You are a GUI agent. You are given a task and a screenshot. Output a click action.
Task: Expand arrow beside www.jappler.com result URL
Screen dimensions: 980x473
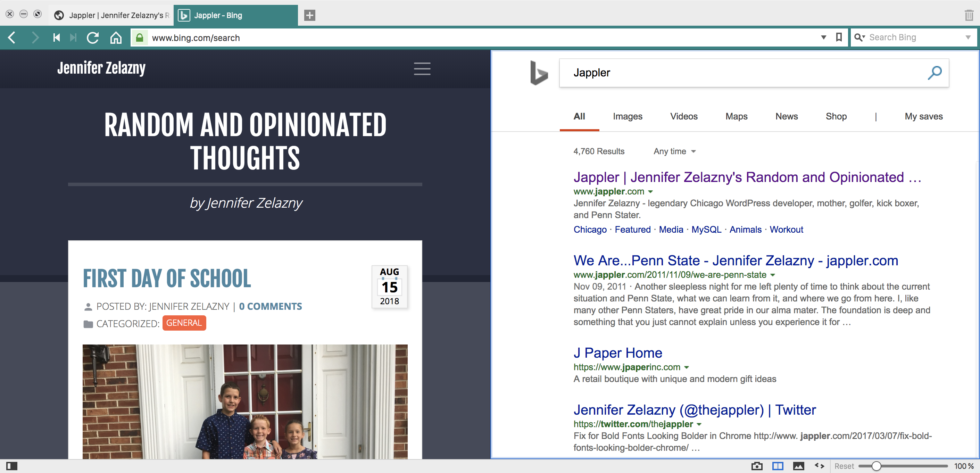coord(650,191)
